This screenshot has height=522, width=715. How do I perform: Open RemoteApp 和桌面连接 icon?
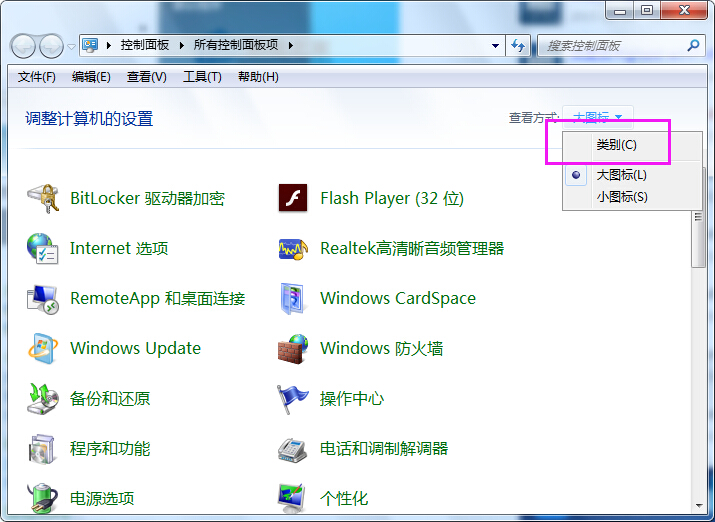click(42, 299)
